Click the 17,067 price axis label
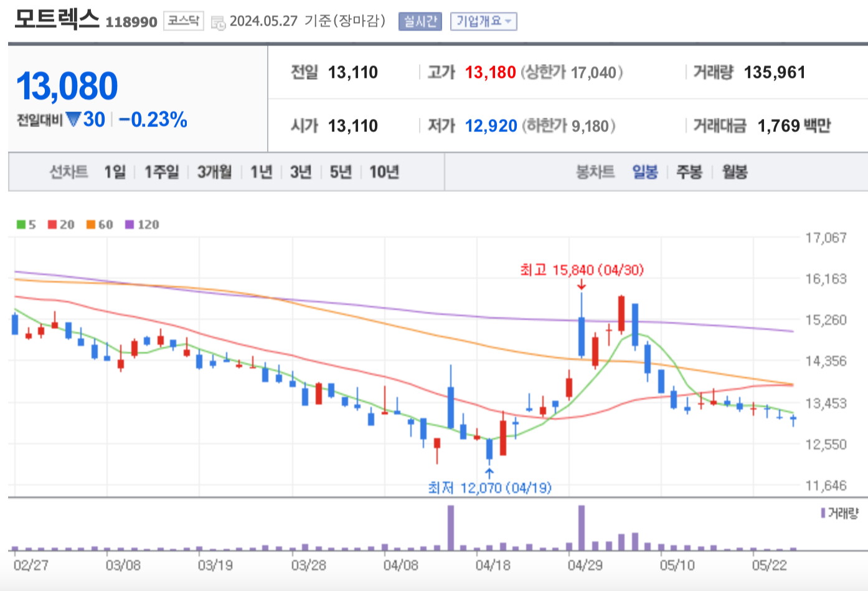 (x=826, y=238)
